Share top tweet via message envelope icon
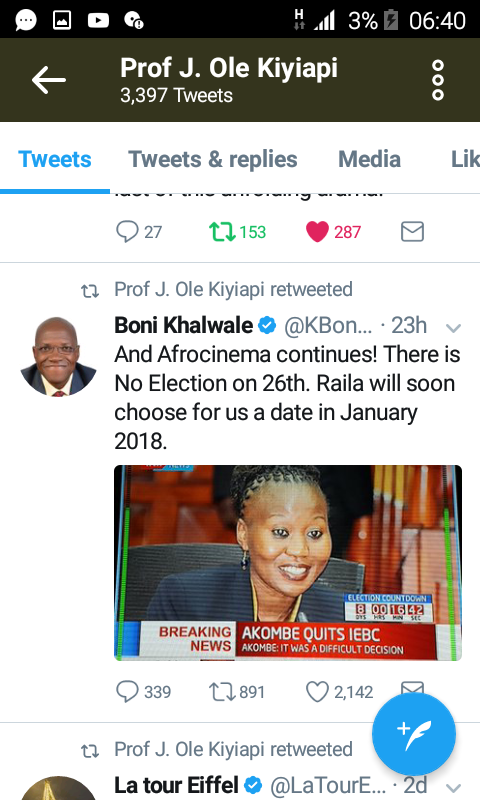The image size is (480, 800). [x=412, y=232]
